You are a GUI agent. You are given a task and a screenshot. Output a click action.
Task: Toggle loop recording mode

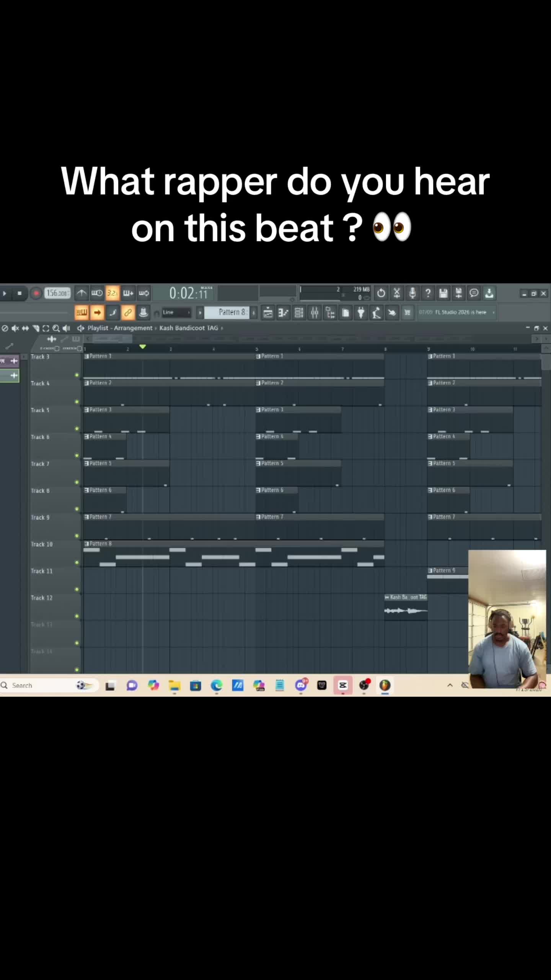pos(144,293)
